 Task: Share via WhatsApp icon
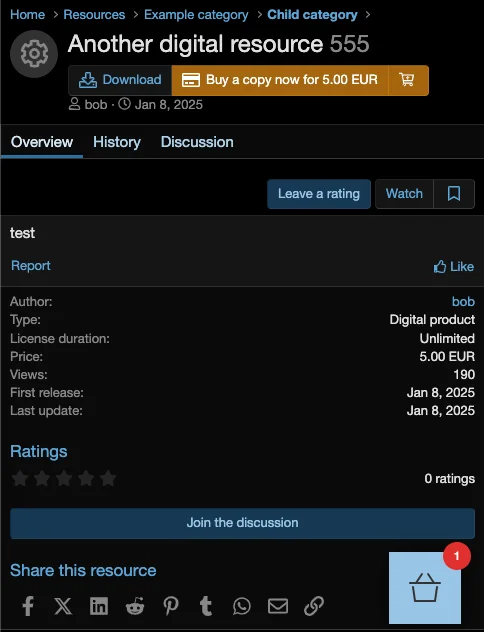(242, 606)
